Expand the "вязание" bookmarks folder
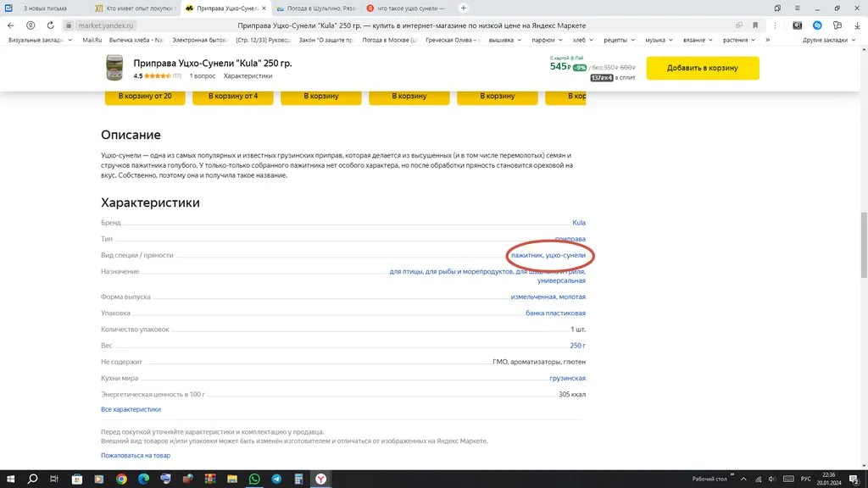Image resolution: width=868 pixels, height=488 pixels. pyautogui.click(x=698, y=40)
